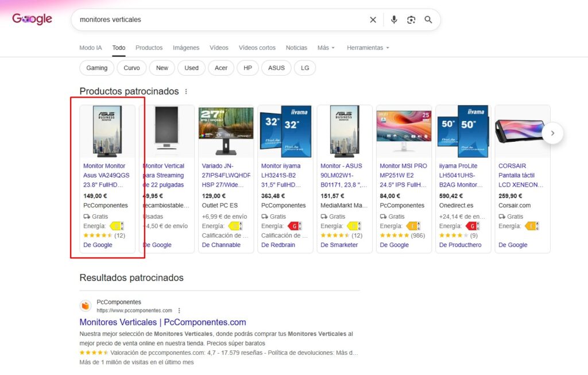Viewport: 588px width, 375px height.
Task: Open iiyama ProLite LH5041UHS link
Action: tap(461, 175)
